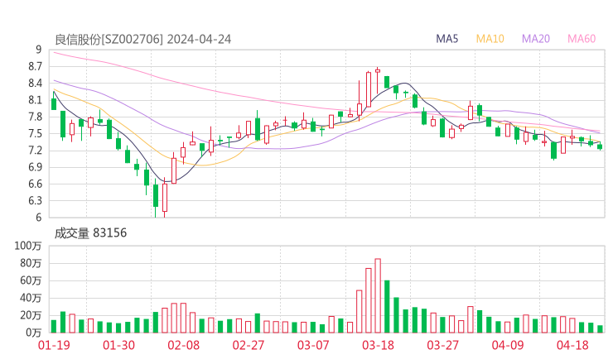Click the 03-18 date axis label
Image resolution: width=613 pixels, height=364 pixels.
pos(378,345)
